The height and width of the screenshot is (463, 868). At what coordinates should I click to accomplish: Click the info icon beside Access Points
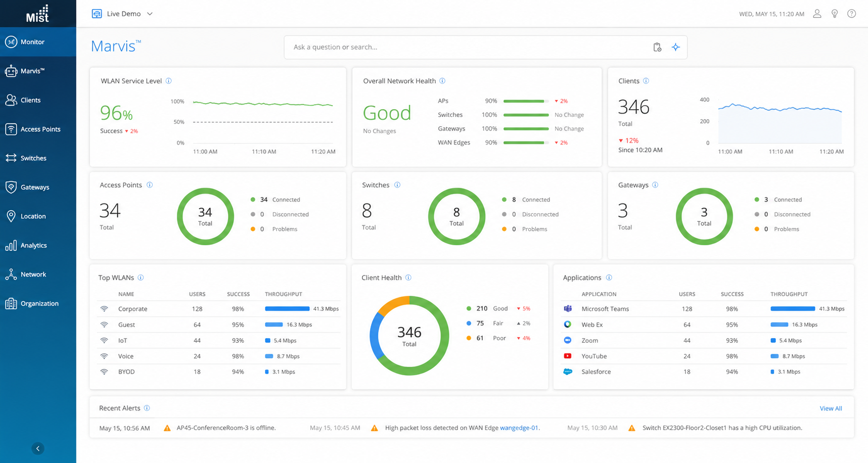click(x=150, y=185)
